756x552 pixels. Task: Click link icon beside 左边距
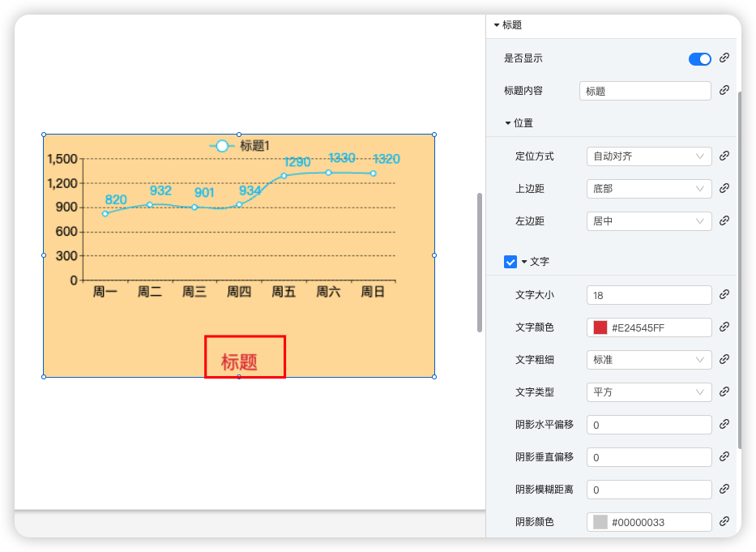tap(724, 220)
